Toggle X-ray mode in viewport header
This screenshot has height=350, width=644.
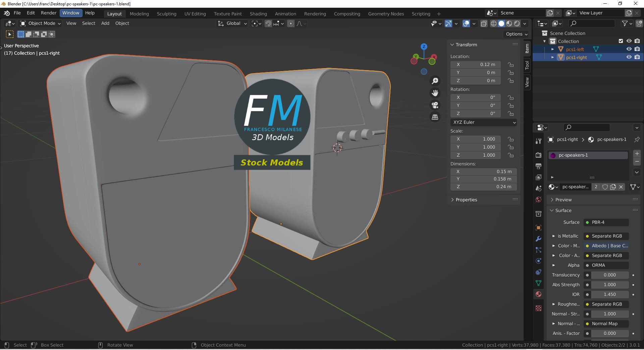[484, 23]
